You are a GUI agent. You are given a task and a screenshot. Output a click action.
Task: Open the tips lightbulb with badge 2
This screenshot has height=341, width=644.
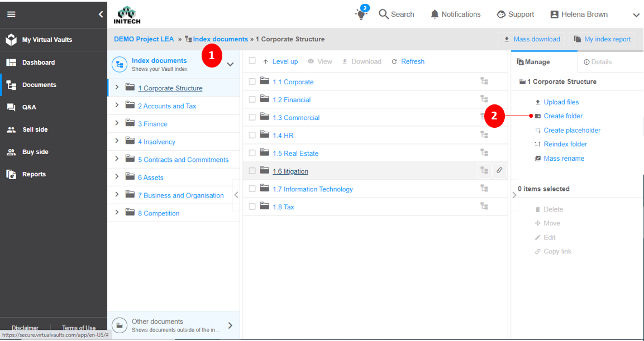[361, 14]
